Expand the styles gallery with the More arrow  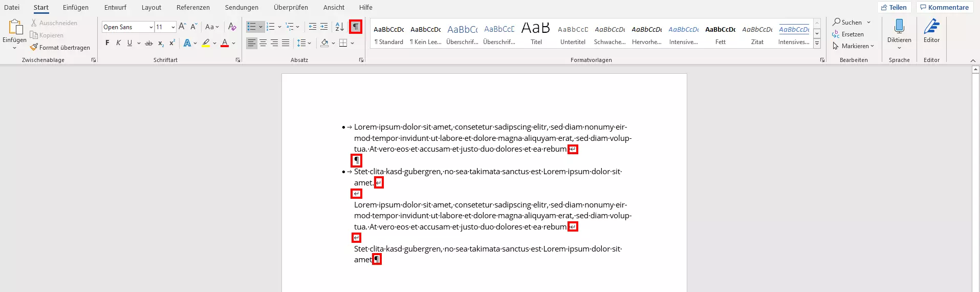(x=817, y=44)
